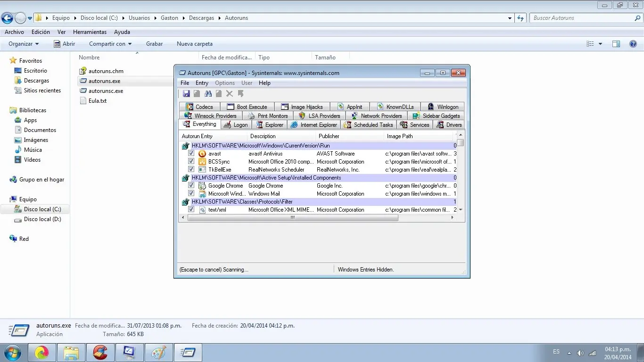Click the Explorer address bar refresh icon

point(520,18)
